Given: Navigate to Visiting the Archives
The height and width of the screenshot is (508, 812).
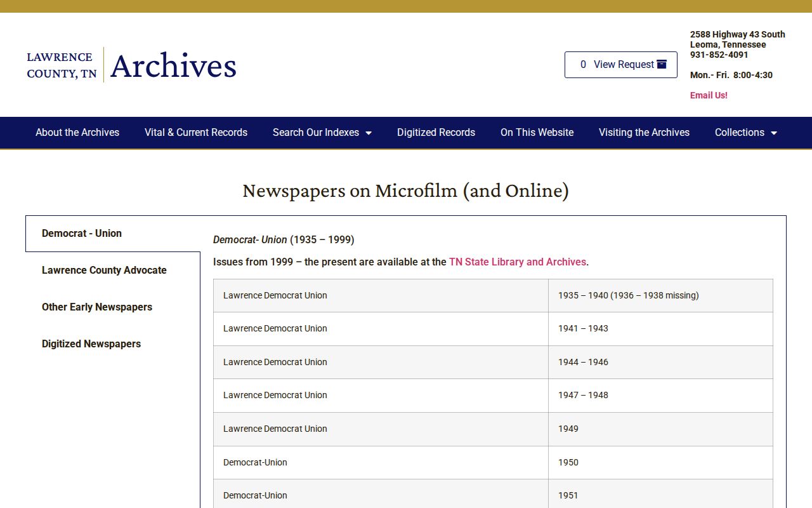Looking at the screenshot, I should coord(644,133).
